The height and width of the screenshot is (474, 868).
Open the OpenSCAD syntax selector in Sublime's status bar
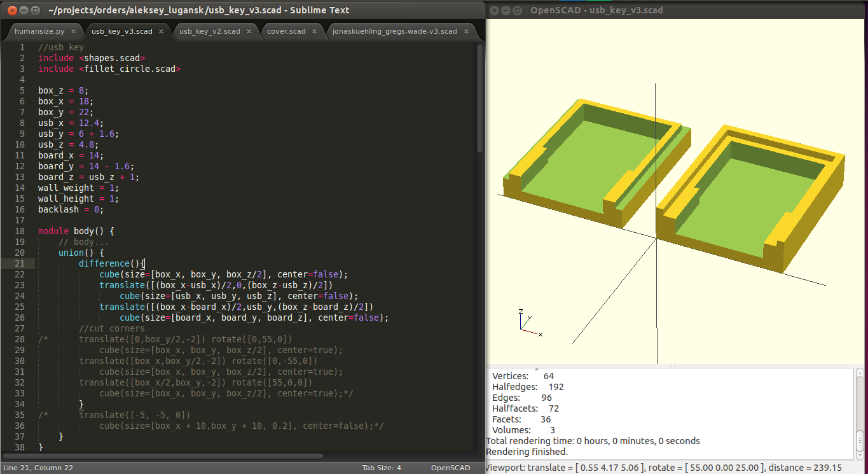coord(450,468)
